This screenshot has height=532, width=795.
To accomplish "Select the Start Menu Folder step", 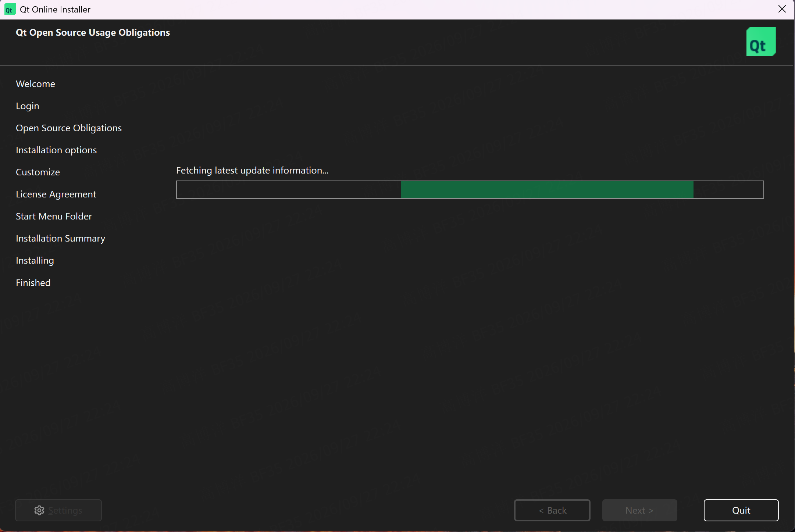I will coord(54,216).
